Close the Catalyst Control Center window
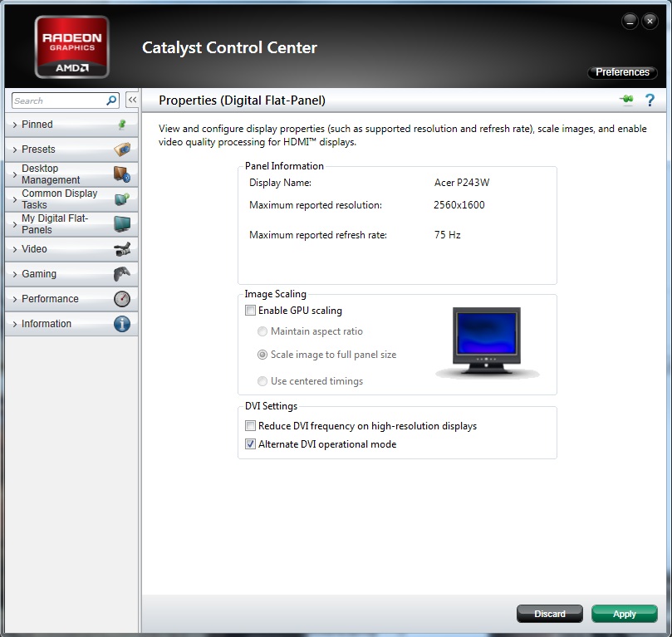This screenshot has height=637, width=672. (x=650, y=21)
